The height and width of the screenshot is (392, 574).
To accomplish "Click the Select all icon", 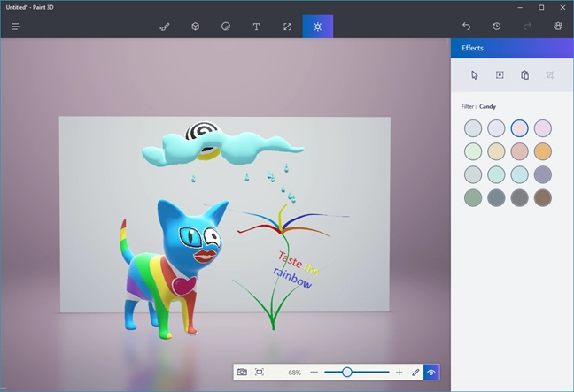I will pos(500,75).
